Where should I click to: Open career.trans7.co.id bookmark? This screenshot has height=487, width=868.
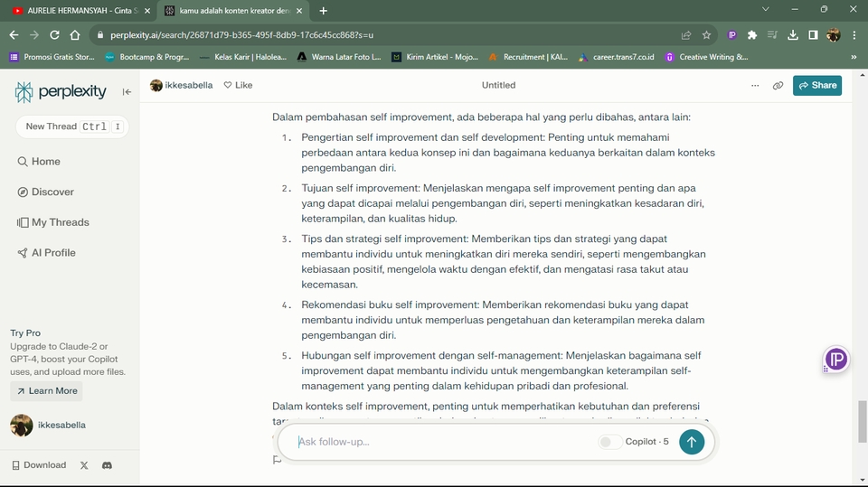pos(617,57)
